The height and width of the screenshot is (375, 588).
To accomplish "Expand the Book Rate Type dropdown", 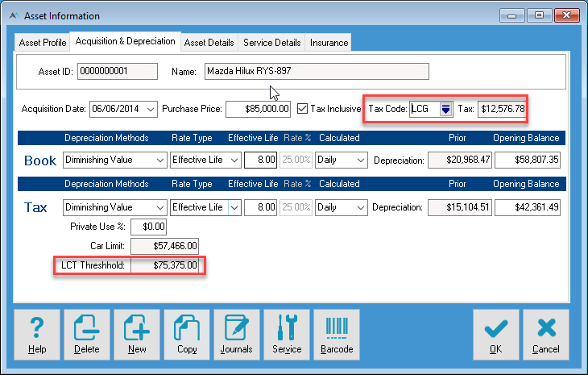I will point(234,160).
